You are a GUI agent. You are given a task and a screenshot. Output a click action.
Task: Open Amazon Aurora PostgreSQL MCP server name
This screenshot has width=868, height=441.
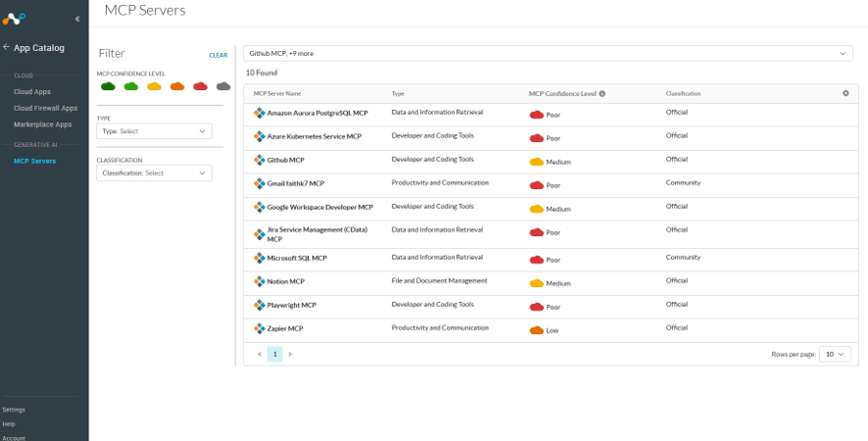click(317, 113)
